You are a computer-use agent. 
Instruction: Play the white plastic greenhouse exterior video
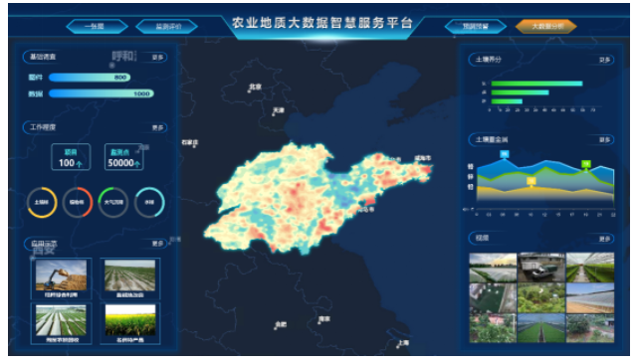(590, 298)
